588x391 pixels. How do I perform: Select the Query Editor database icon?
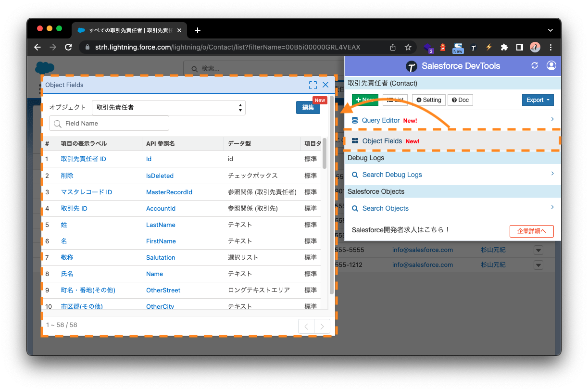[355, 120]
